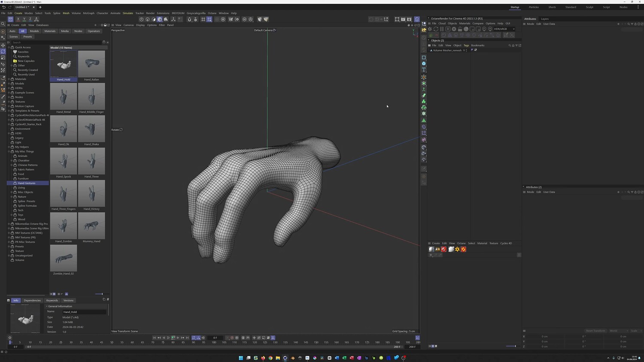Switch to the Sculpt layout tab
The width and height of the screenshot is (644, 362).
pos(589,7)
